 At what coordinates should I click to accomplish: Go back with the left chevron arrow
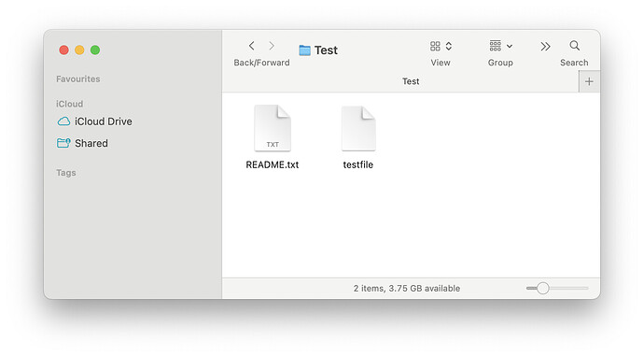click(251, 46)
